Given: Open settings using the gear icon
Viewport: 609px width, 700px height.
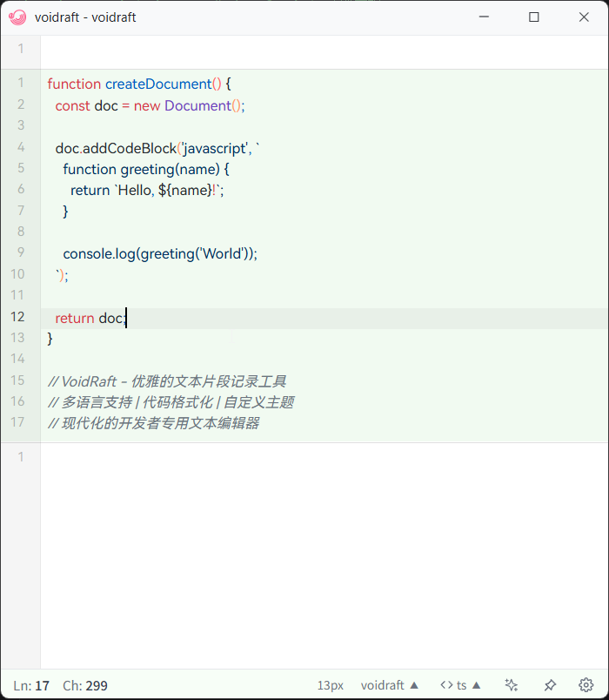Looking at the screenshot, I should coord(586,685).
